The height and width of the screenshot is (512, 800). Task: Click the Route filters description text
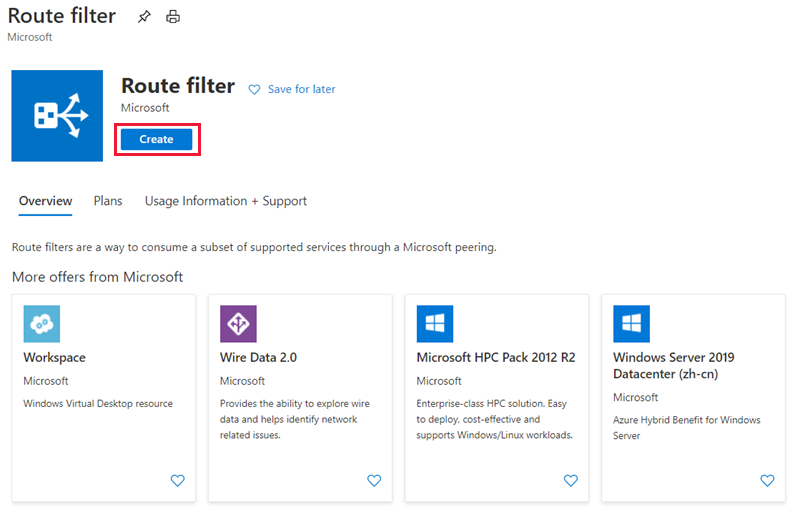pyautogui.click(x=254, y=247)
